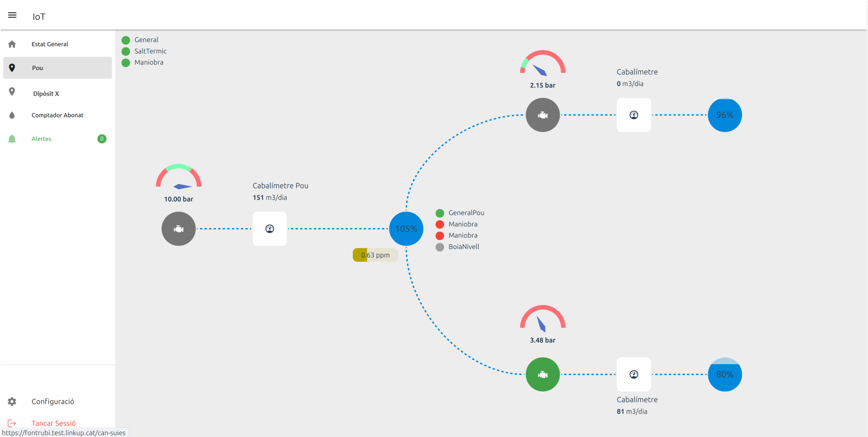Click the 0.63 ppm progress bar
This screenshot has height=437, width=868.
(x=375, y=255)
